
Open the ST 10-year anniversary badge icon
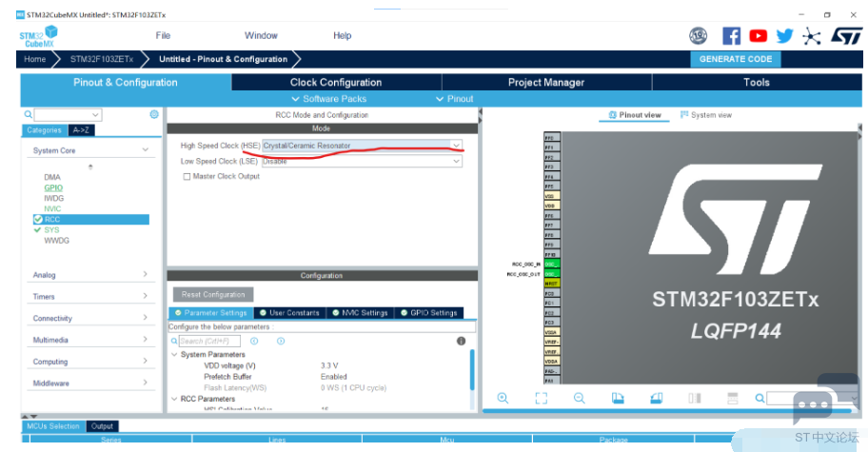[698, 36]
